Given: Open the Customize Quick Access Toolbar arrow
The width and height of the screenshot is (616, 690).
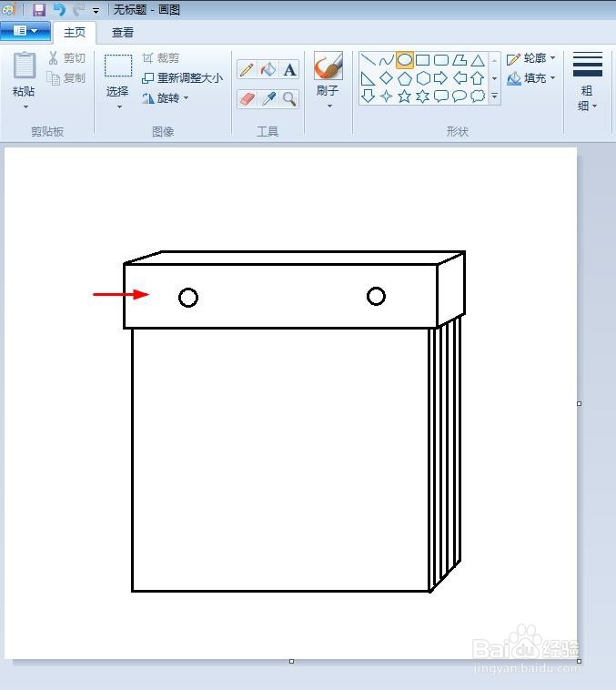Looking at the screenshot, I should pyautogui.click(x=96, y=11).
